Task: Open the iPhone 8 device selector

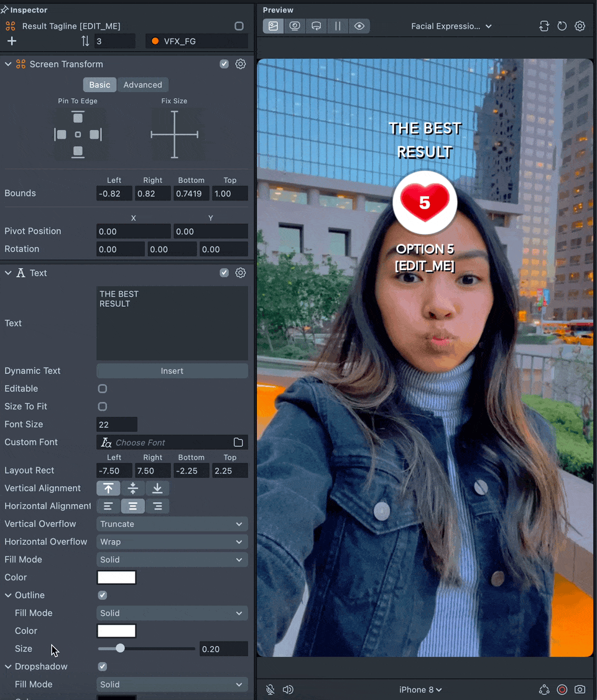Action: tap(420, 689)
